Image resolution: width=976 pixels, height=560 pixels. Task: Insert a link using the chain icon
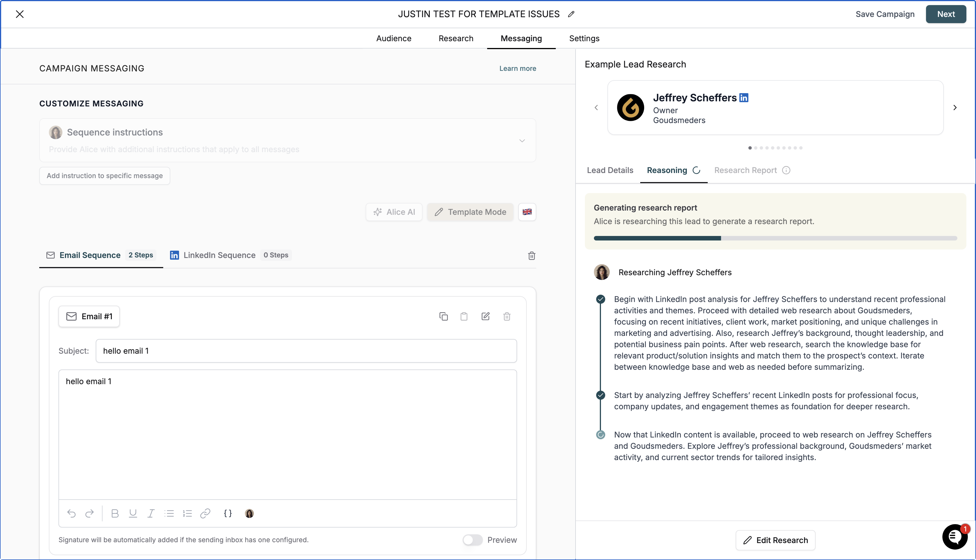[205, 513]
